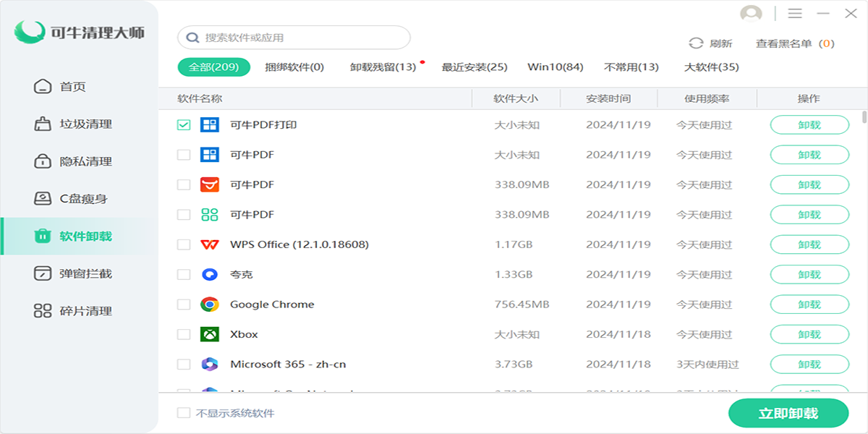The image size is (868, 434).
Task: Switch to 捆绑软件(0) tab
Action: (x=294, y=67)
